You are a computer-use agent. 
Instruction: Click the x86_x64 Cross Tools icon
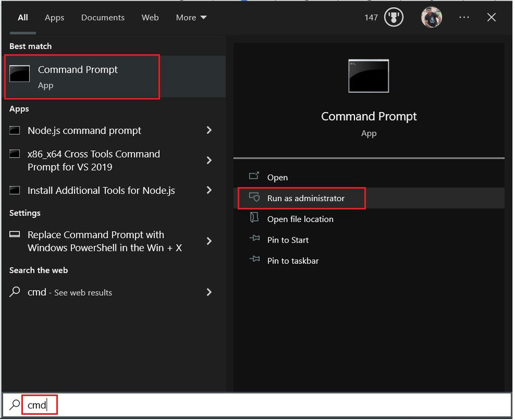(x=15, y=154)
